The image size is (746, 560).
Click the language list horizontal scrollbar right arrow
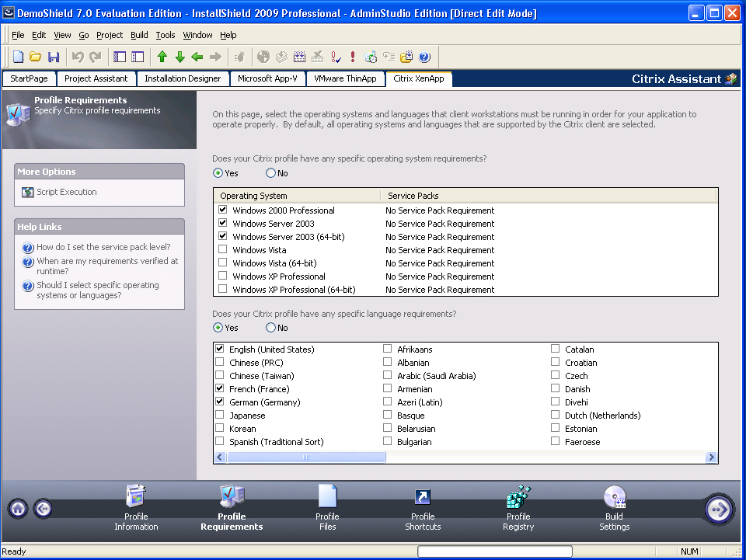[x=711, y=457]
